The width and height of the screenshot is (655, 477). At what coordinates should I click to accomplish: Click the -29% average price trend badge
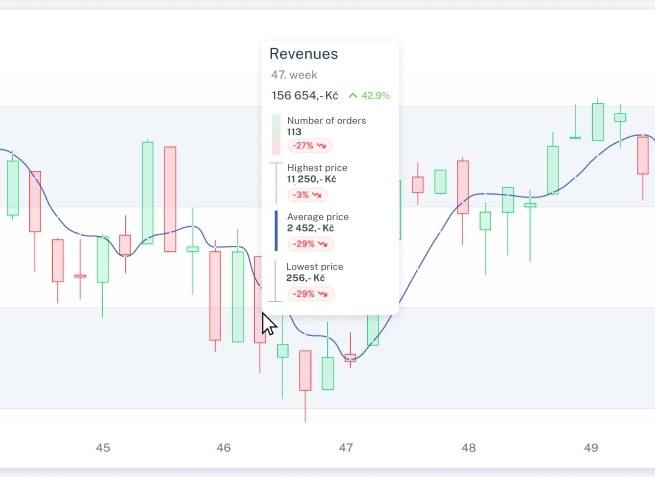point(310,244)
